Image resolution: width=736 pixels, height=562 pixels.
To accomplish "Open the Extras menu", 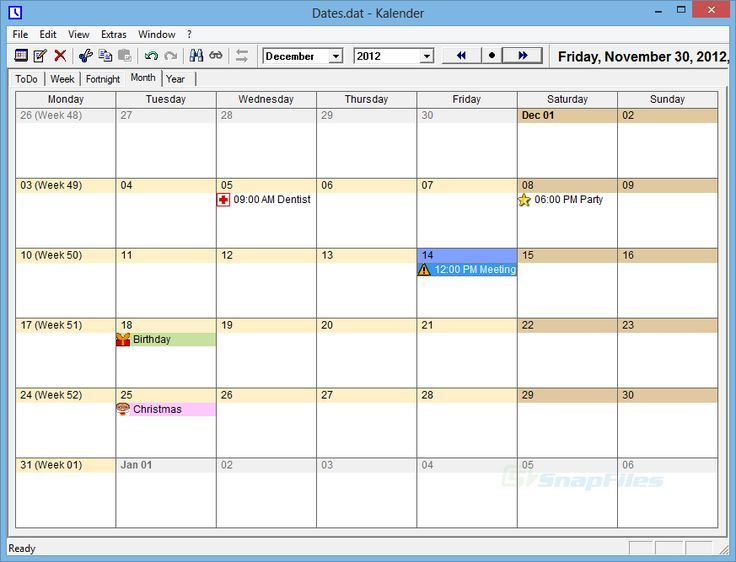I will pos(114,34).
